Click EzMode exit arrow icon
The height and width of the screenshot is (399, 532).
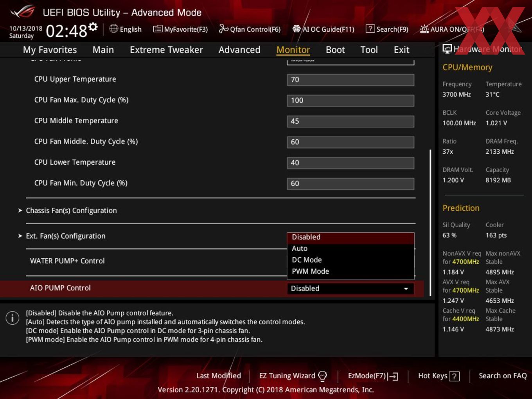click(393, 376)
